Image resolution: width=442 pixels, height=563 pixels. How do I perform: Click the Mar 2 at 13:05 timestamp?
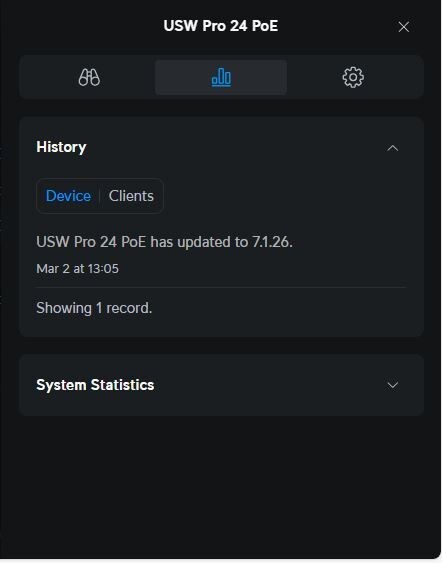[78, 269]
